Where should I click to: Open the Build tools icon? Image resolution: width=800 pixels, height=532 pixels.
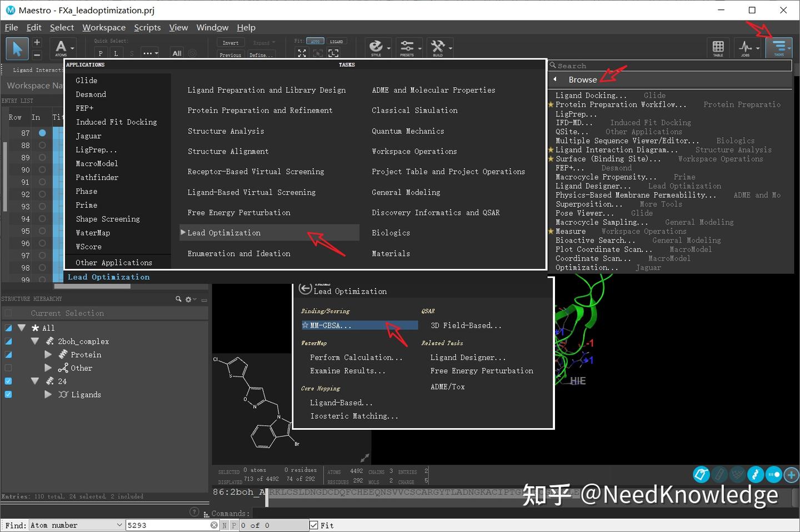pos(438,48)
